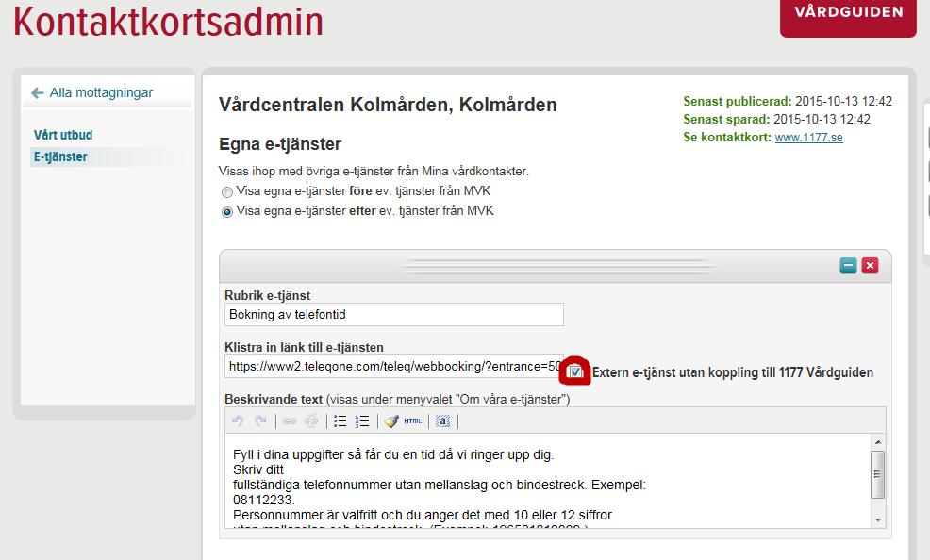Click the Rubrik e-tjänst input field
This screenshot has width=930, height=560.
click(x=394, y=315)
